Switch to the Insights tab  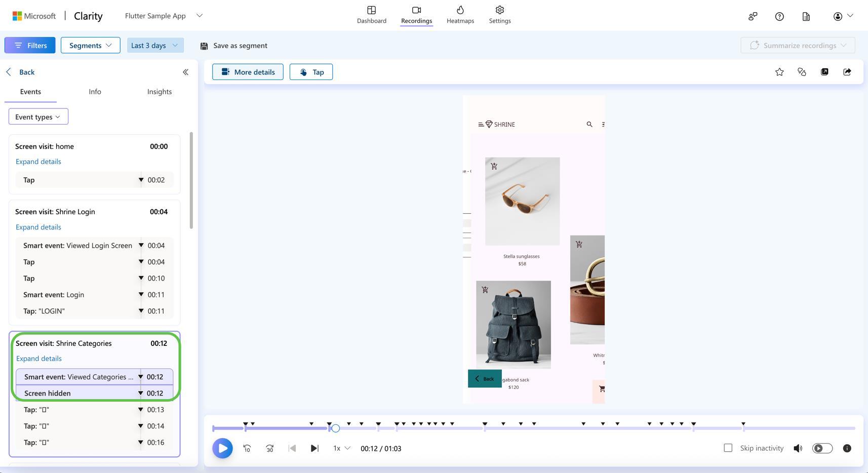[x=160, y=92]
